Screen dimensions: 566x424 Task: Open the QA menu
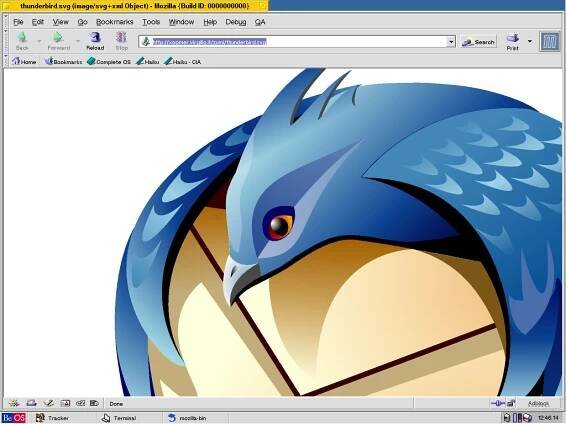tap(260, 22)
